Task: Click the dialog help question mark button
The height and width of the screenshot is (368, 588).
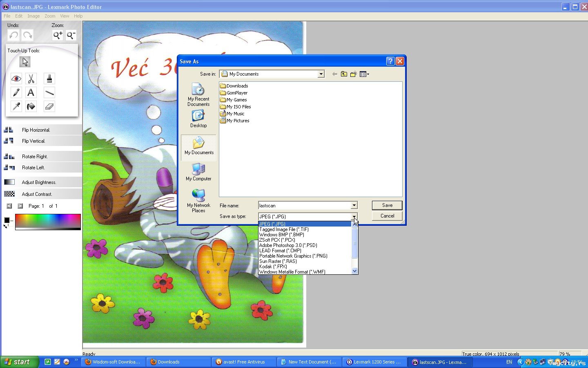Action: tap(390, 61)
